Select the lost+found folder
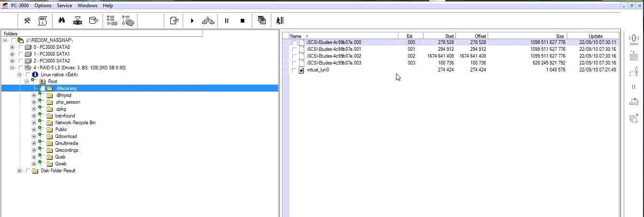This screenshot has width=644, height=217. tap(65, 116)
